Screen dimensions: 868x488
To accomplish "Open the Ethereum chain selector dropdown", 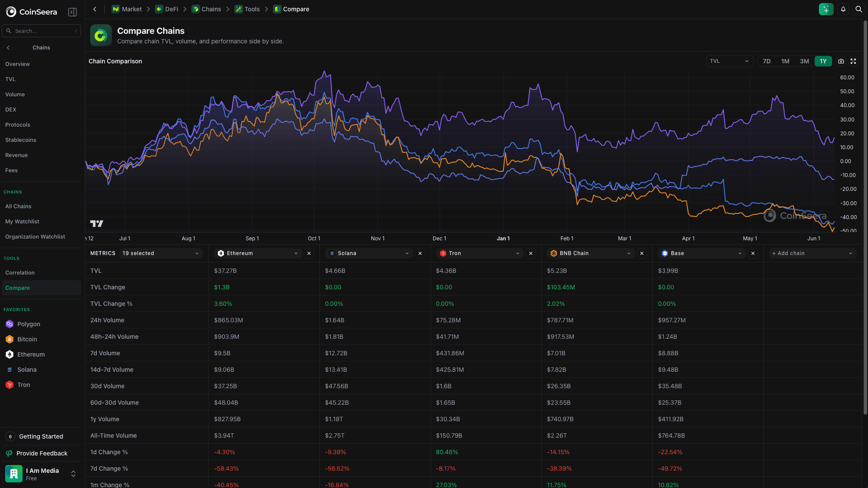I will click(x=258, y=253).
